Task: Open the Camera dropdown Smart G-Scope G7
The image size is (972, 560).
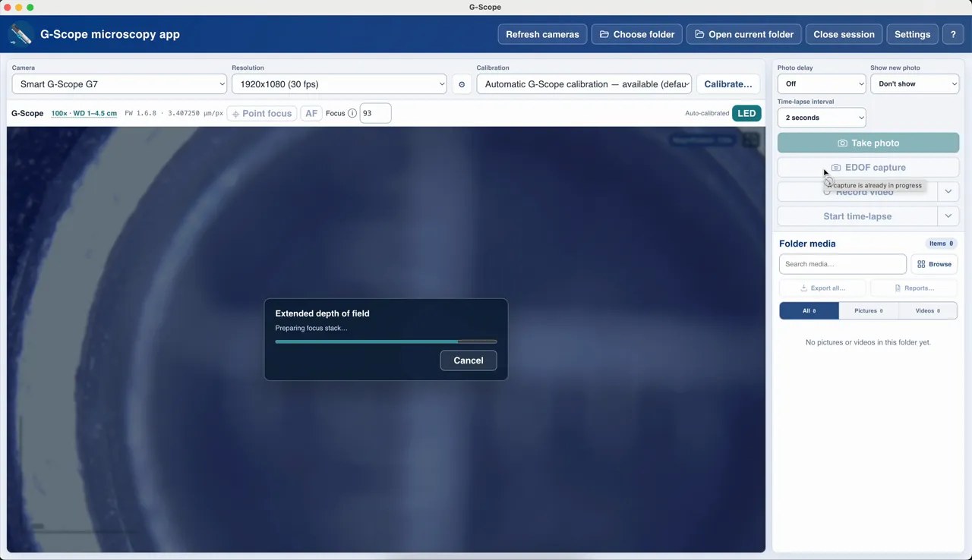Action: 119,84
